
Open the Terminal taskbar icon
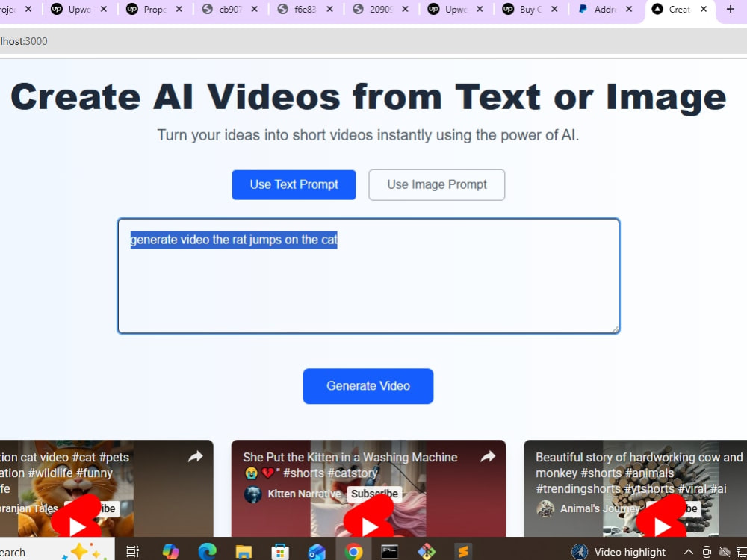click(390, 552)
